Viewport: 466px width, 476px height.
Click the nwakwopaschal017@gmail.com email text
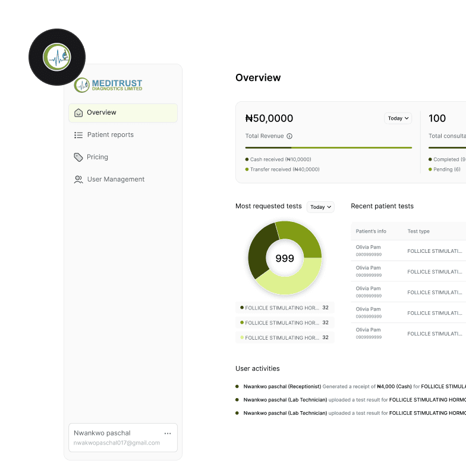pyautogui.click(x=116, y=443)
